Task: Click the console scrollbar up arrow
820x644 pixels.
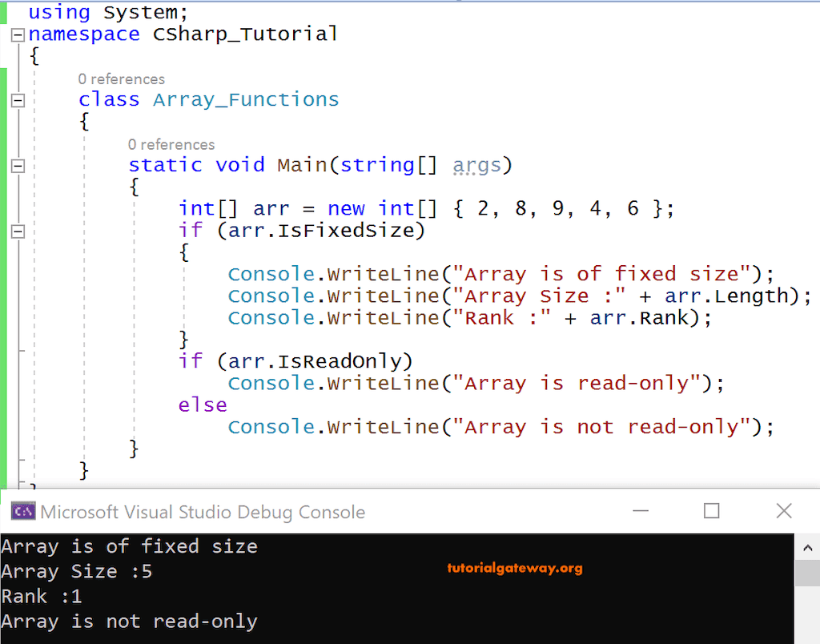Action: pos(807,547)
